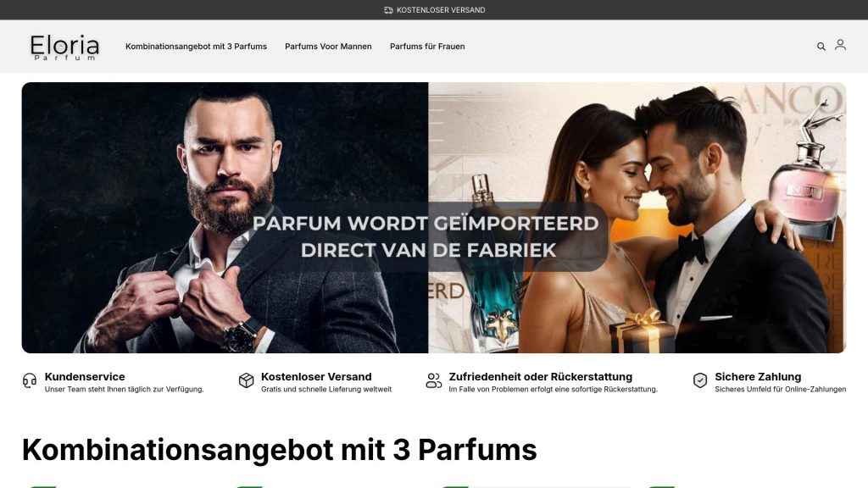868x488 pixels.
Task: Click KOSTENLOSER VERSAND announcement text
Action: (x=441, y=10)
